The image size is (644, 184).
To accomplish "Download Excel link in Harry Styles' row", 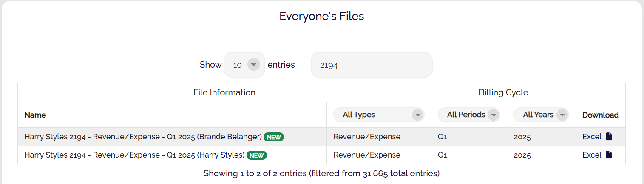I will click(592, 155).
